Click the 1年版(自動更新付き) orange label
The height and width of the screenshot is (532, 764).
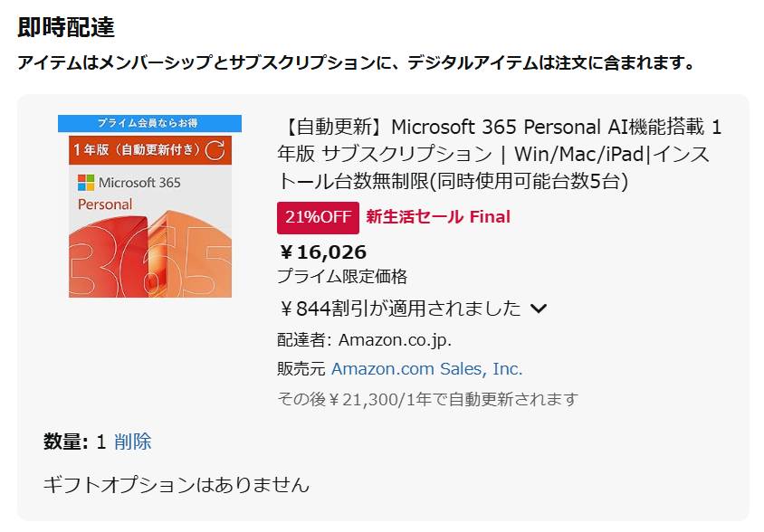tap(138, 149)
